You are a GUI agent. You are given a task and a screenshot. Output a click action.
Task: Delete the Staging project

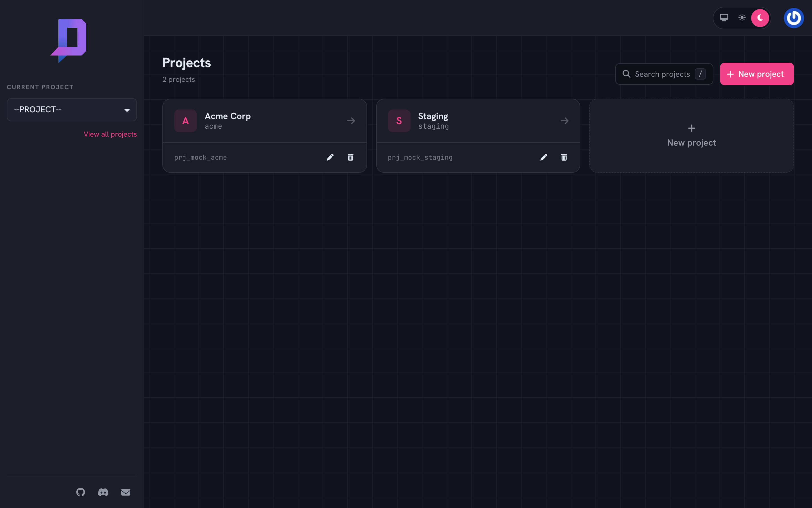pyautogui.click(x=564, y=157)
